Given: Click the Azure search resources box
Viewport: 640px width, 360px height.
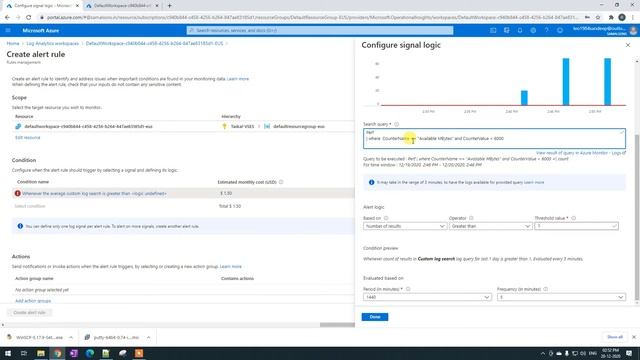Looking at the screenshot, I should coord(320,30).
